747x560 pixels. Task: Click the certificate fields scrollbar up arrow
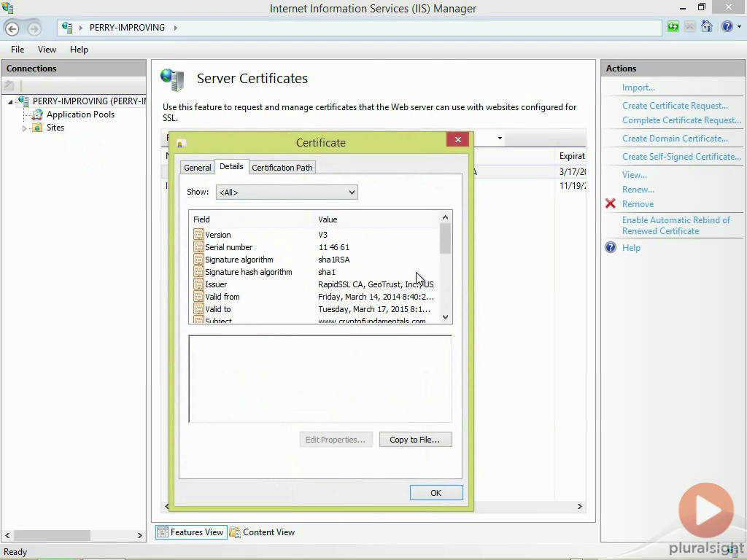446,217
